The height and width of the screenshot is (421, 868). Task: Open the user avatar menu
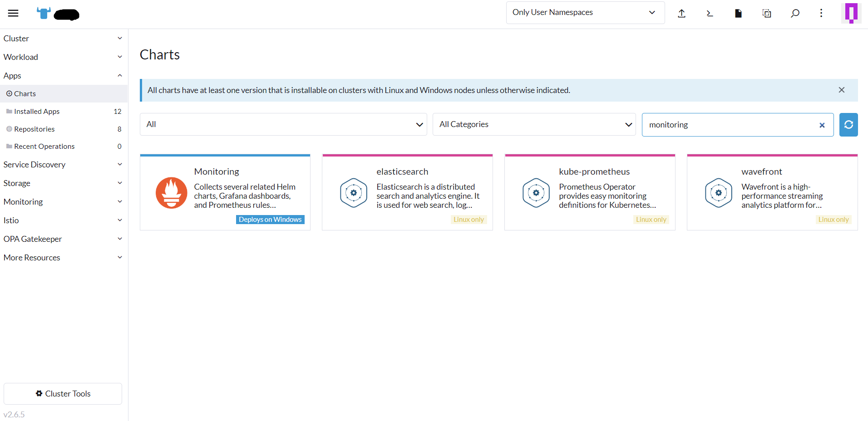[851, 13]
